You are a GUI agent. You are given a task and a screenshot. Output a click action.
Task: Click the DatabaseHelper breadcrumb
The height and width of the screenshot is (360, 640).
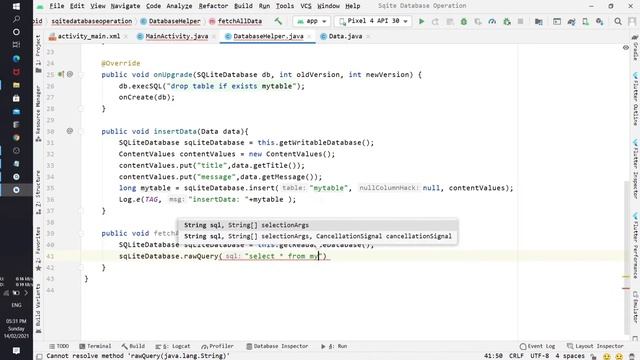(170, 21)
